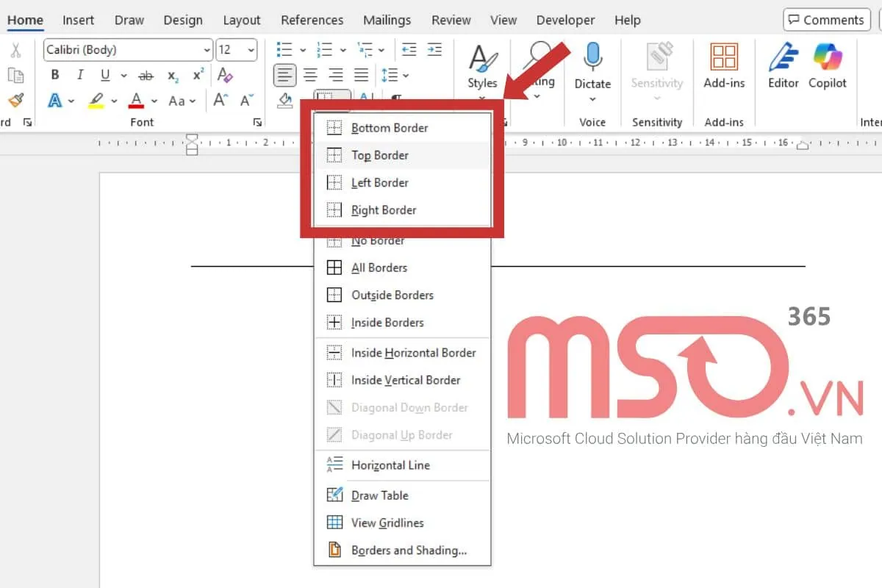The image size is (882, 588).
Task: Click the Increase Indent icon
Action: click(x=434, y=50)
